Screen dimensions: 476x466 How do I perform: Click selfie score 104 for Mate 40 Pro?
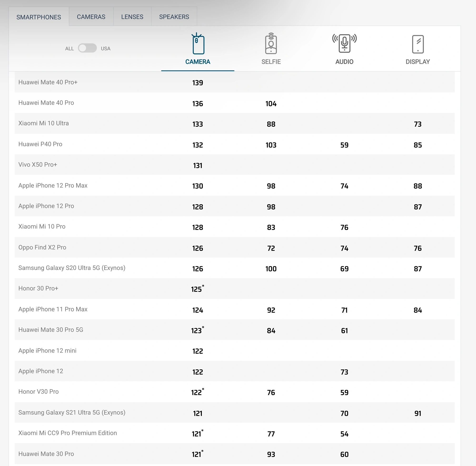click(271, 104)
